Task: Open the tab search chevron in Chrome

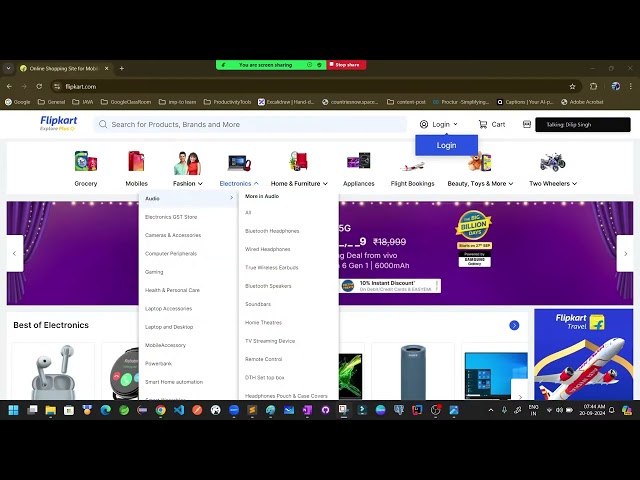Action: click(9, 69)
